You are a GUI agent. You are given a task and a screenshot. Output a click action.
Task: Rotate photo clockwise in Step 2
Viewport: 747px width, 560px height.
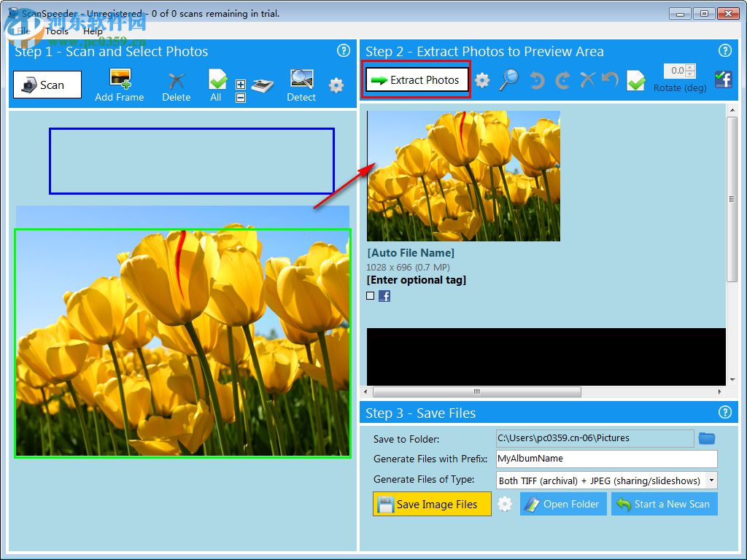(x=562, y=80)
